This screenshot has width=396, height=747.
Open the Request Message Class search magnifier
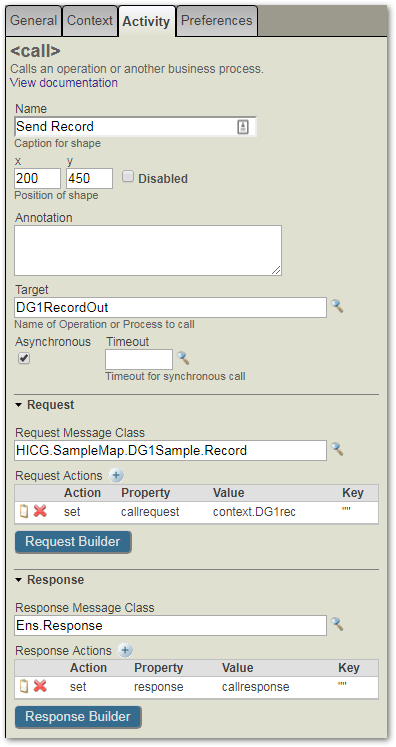tap(337, 449)
